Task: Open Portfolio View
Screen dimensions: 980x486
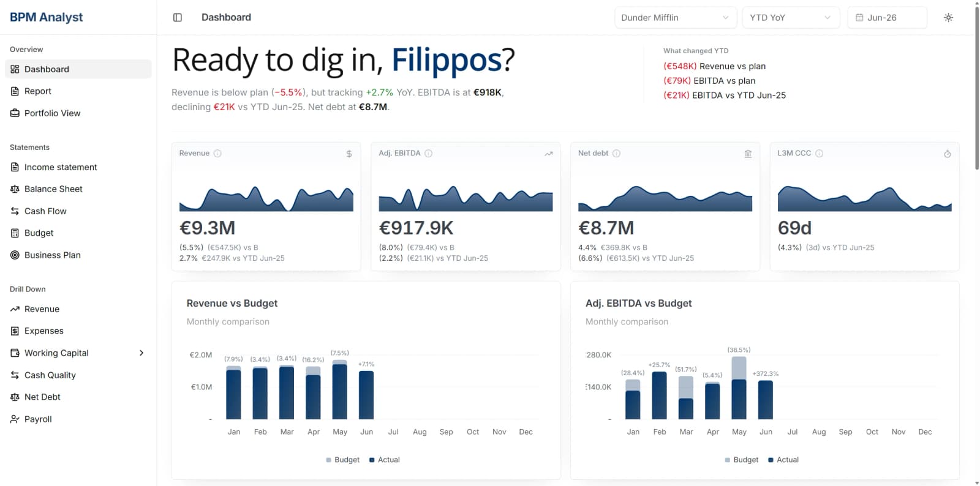Action: click(78, 113)
